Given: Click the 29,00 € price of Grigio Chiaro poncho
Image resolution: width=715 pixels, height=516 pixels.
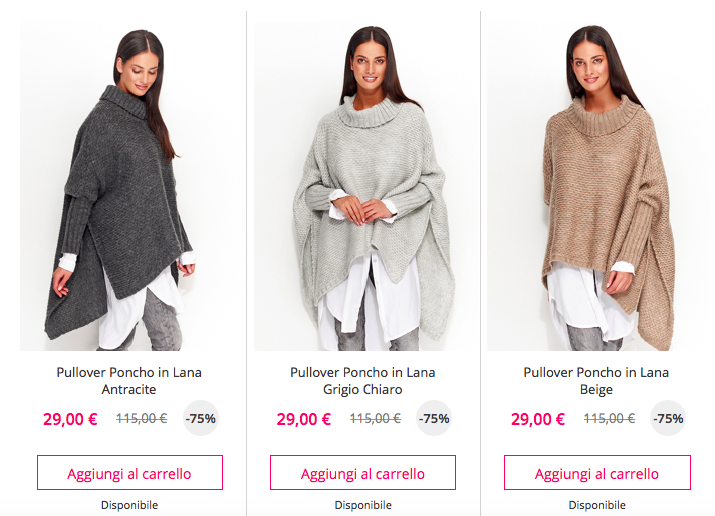Looking at the screenshot, I should click(x=304, y=419).
